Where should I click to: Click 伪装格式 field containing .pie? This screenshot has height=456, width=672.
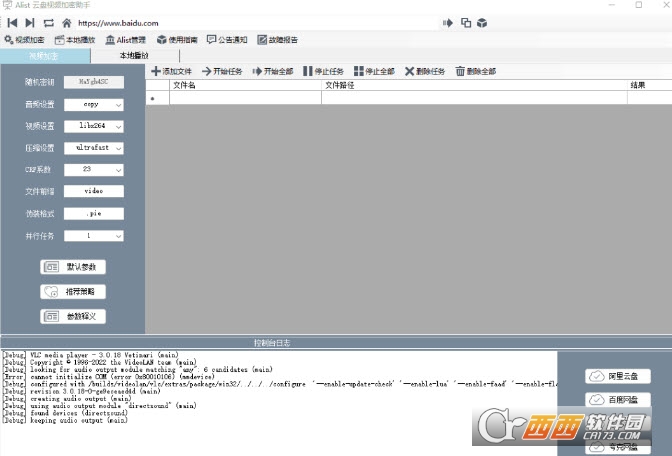click(x=94, y=213)
